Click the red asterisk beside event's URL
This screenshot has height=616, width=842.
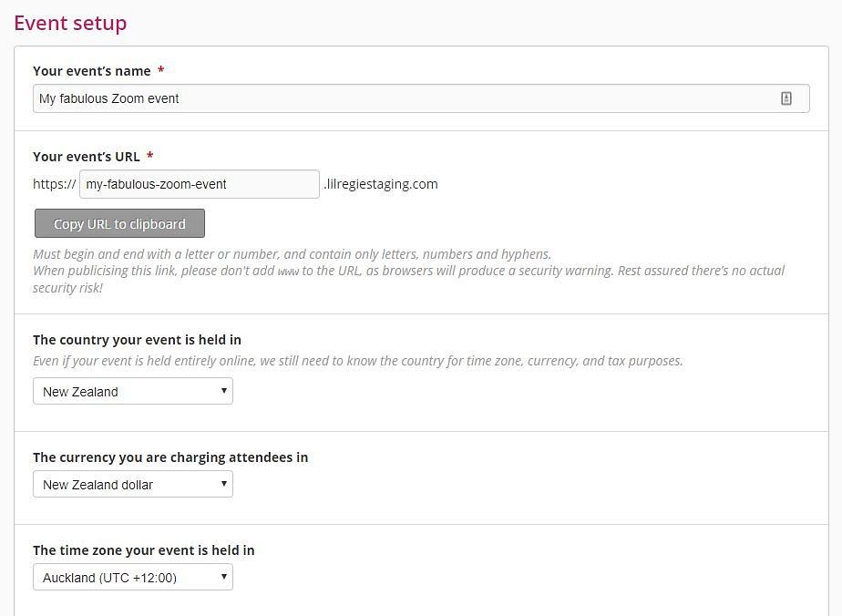pyautogui.click(x=149, y=155)
